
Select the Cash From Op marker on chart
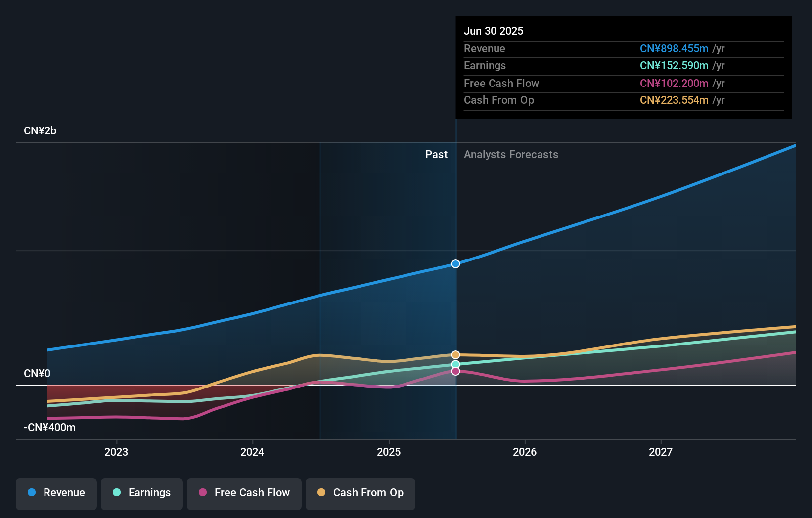455,354
